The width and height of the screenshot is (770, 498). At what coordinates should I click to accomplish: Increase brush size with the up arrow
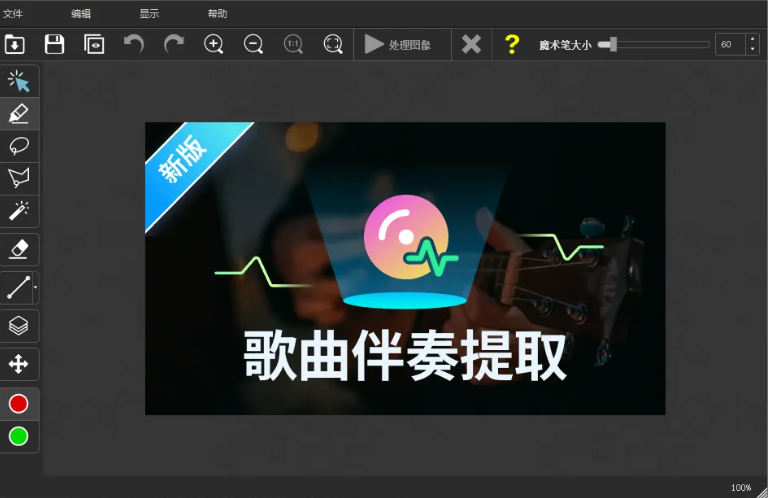tap(752, 39)
